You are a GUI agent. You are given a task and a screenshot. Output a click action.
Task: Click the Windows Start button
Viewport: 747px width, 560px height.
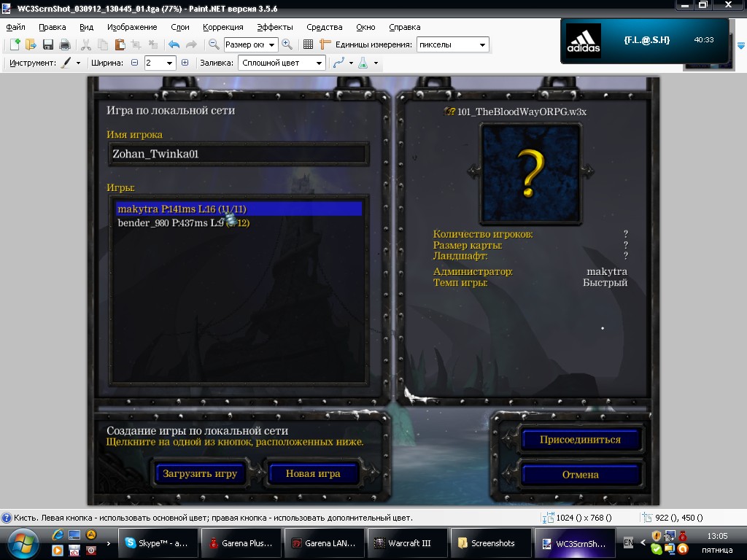pos(23,543)
